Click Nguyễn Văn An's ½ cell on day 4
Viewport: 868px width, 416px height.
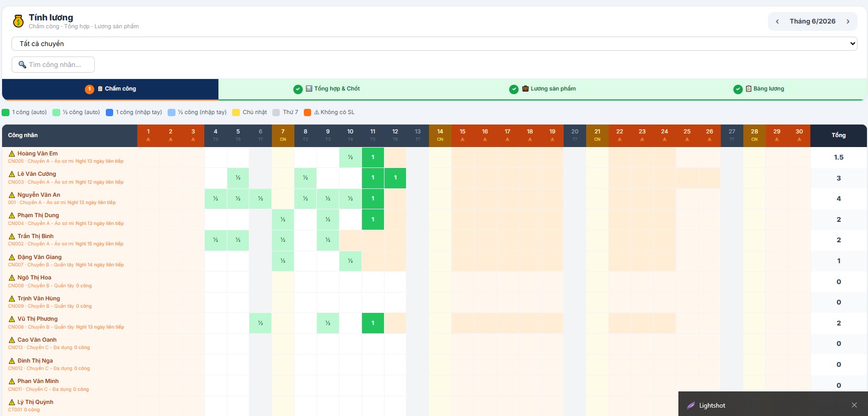(215, 199)
